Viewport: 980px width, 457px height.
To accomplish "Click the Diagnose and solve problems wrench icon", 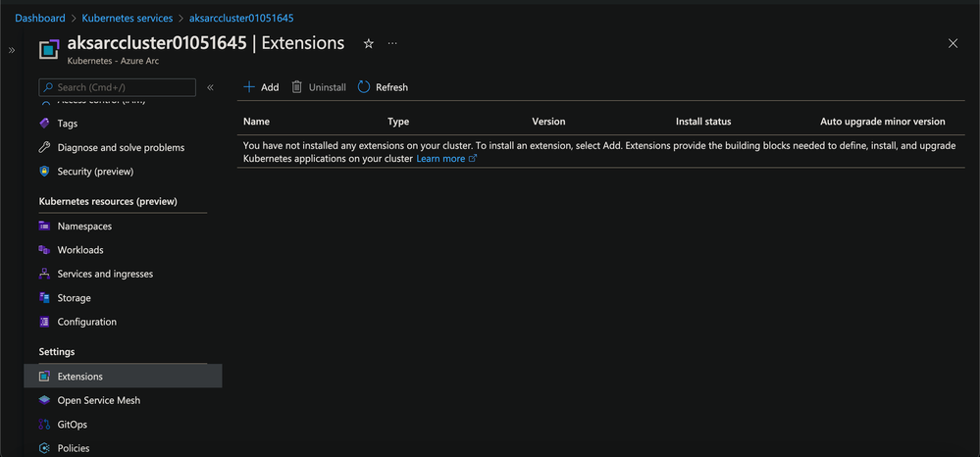I will click(44, 147).
